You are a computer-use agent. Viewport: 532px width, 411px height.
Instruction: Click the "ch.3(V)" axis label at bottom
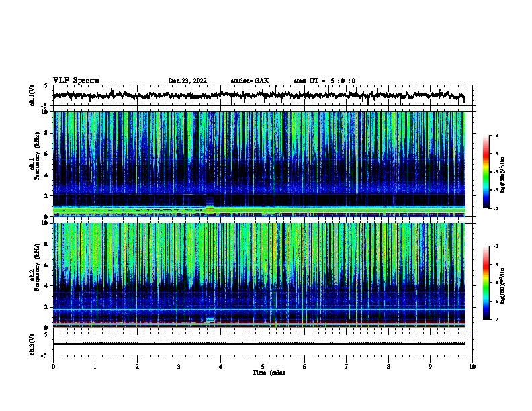pyautogui.click(x=32, y=345)
